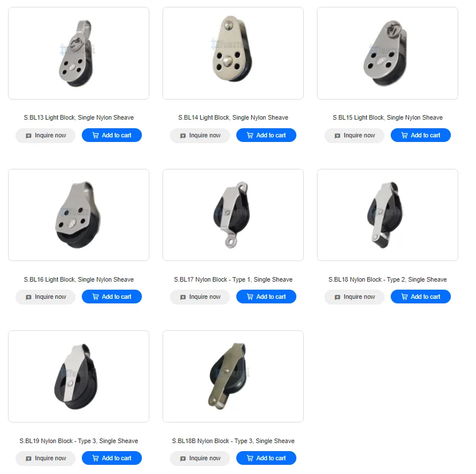Add S.BL14 Light Block to cart
This screenshot has width=476, height=474.
click(x=266, y=135)
